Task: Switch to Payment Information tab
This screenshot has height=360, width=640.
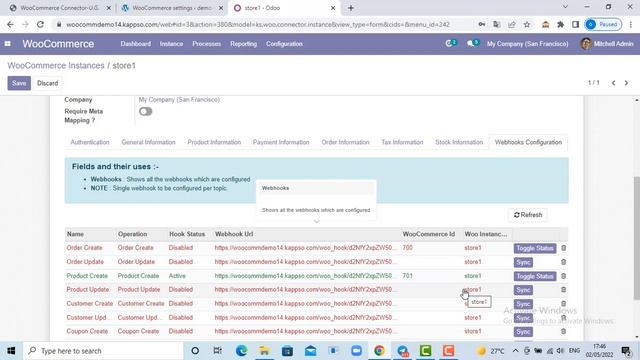Action: pyautogui.click(x=281, y=142)
